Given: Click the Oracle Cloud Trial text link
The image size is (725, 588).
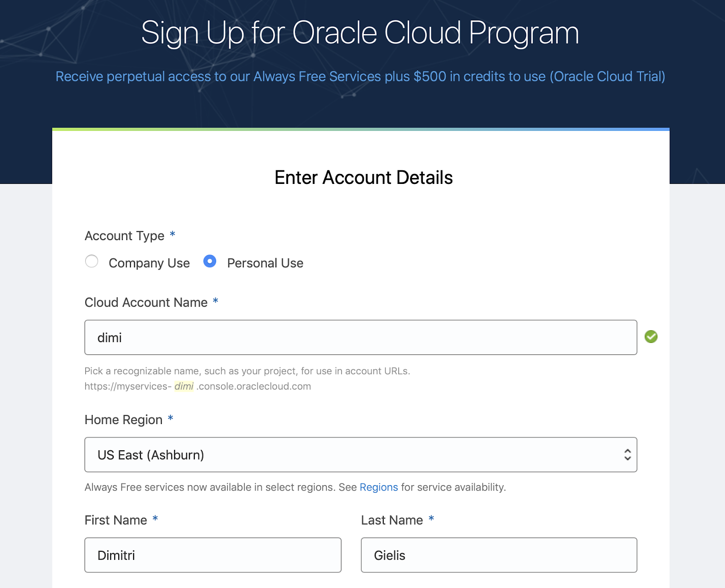Looking at the screenshot, I should tap(608, 76).
